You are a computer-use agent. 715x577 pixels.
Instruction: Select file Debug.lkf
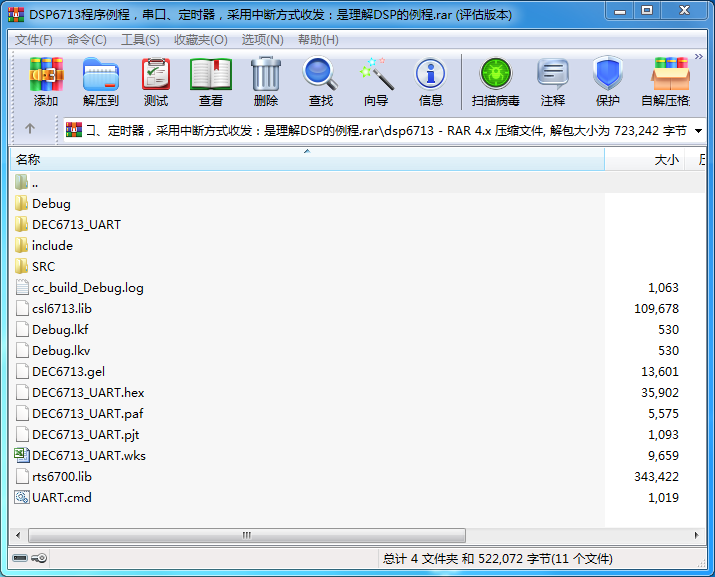pyautogui.click(x=52, y=329)
